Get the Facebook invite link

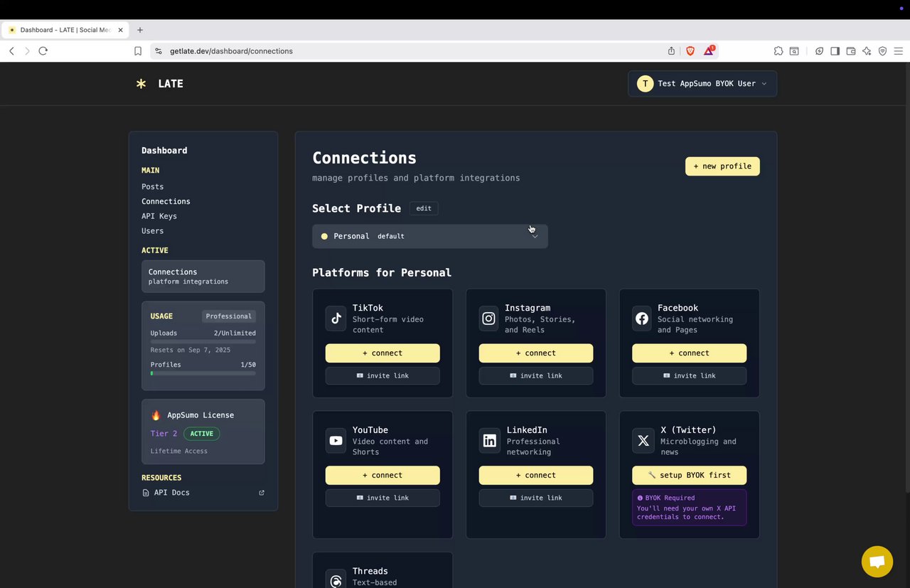[689, 376]
